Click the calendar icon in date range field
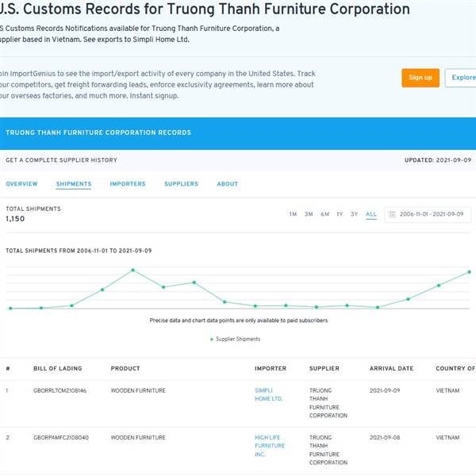The width and height of the screenshot is (476, 476). 392,214
